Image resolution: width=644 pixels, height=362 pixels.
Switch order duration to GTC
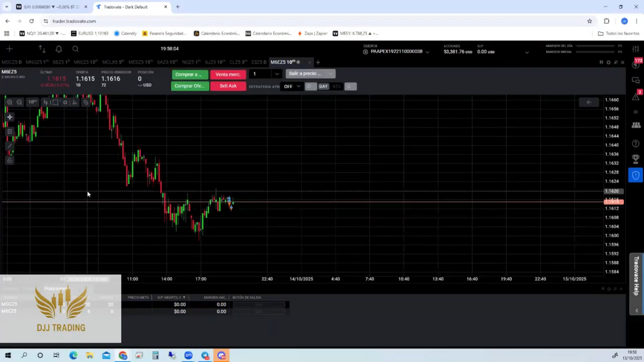tap(337, 86)
